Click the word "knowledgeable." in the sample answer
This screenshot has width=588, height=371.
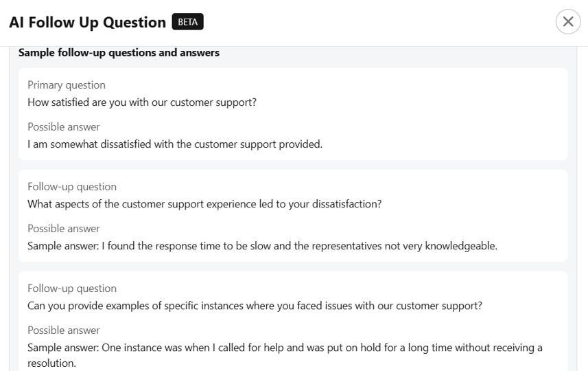point(461,246)
